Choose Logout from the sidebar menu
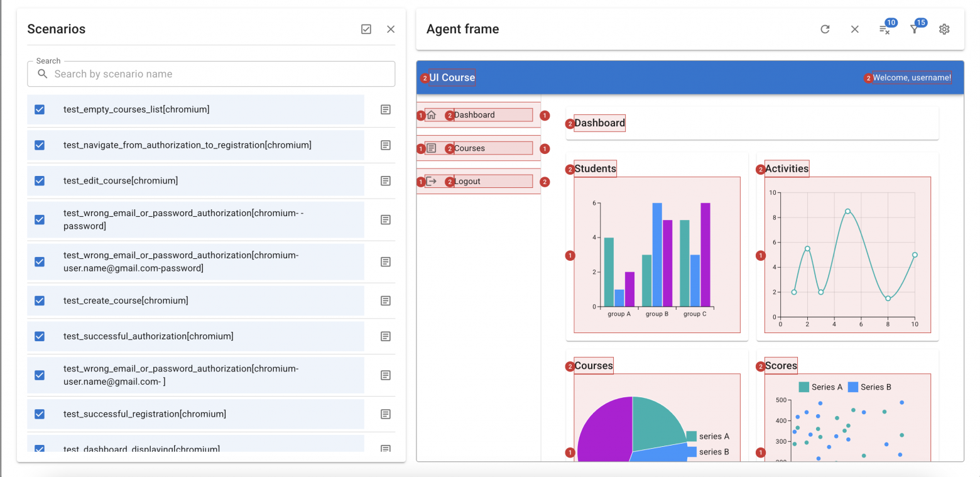Image resolution: width=980 pixels, height=477 pixels. pos(467,182)
